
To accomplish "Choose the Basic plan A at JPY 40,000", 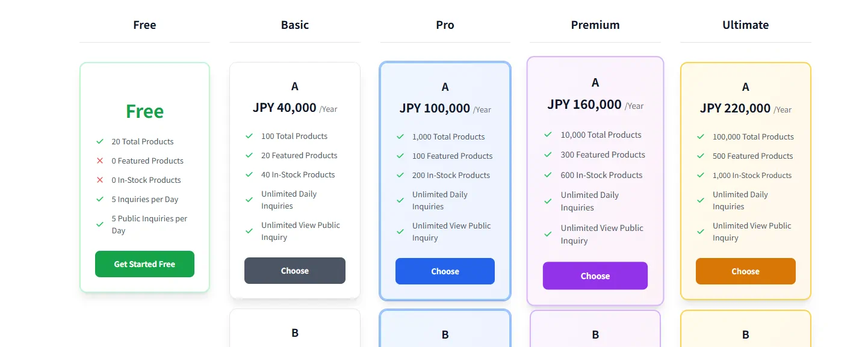I will coord(294,271).
